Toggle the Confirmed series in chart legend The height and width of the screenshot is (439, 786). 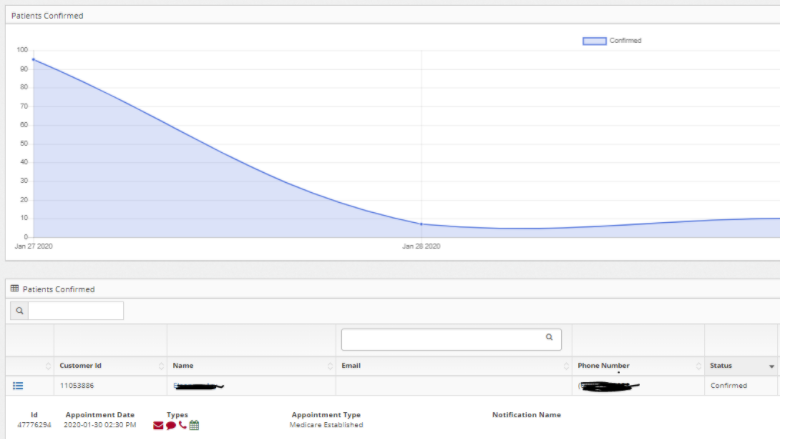[x=594, y=41]
